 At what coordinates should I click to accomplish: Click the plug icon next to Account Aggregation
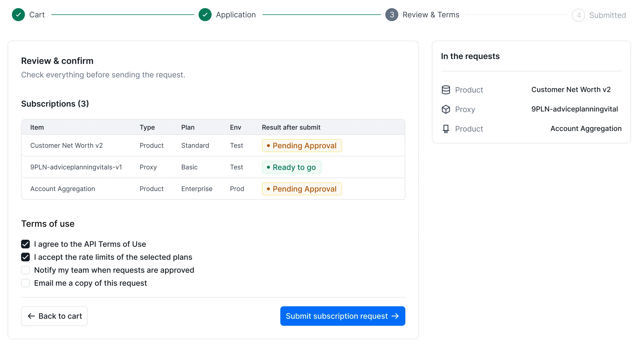pos(446,129)
